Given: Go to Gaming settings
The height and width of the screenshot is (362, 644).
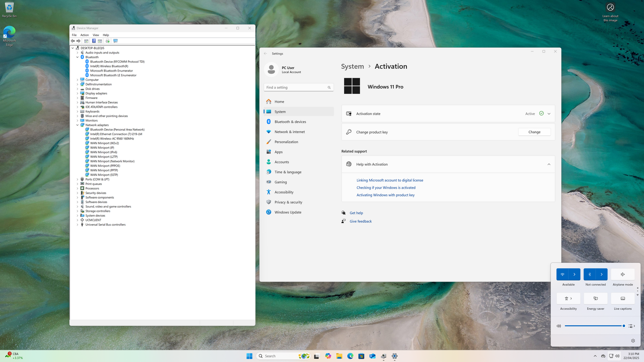Looking at the screenshot, I should 299,182.
